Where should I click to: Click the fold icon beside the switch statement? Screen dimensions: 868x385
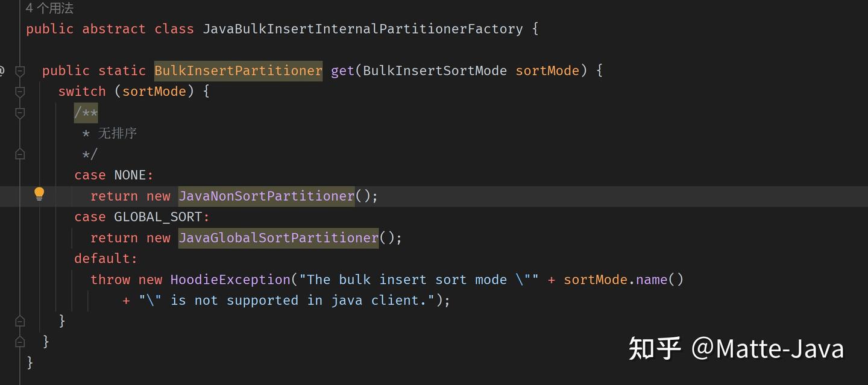tap(20, 91)
